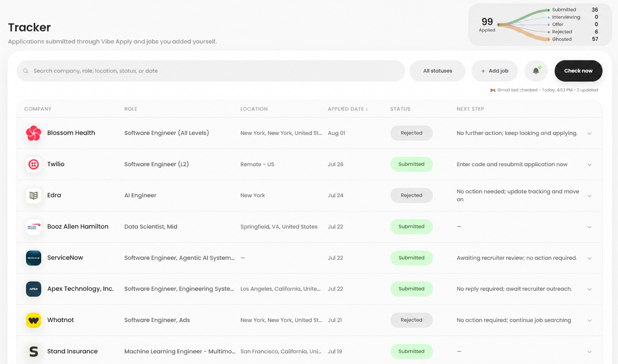Click the Submitted status badge for Twilio
This screenshot has width=618, height=364.
click(x=411, y=164)
